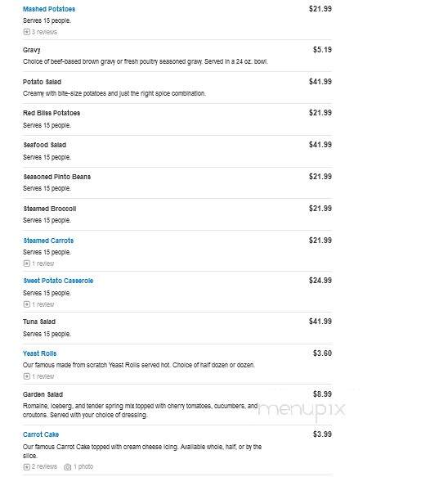
Task: Open the Carrot Cake link
Action: coord(41,434)
